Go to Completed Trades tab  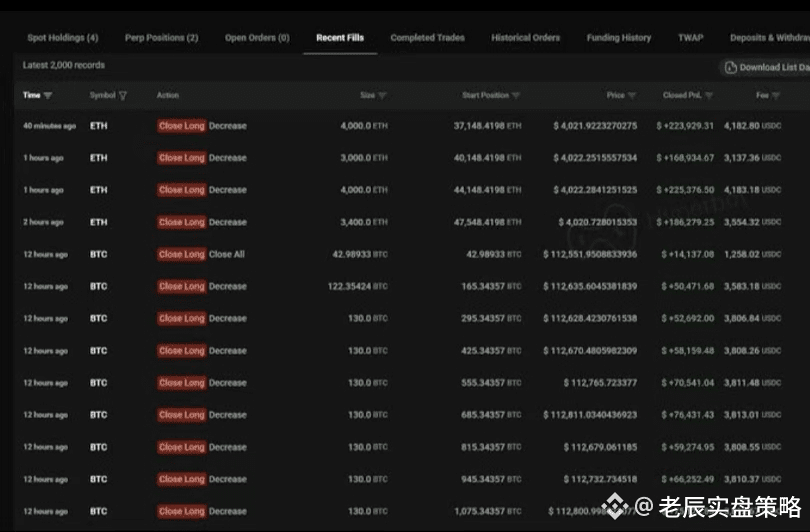click(427, 38)
